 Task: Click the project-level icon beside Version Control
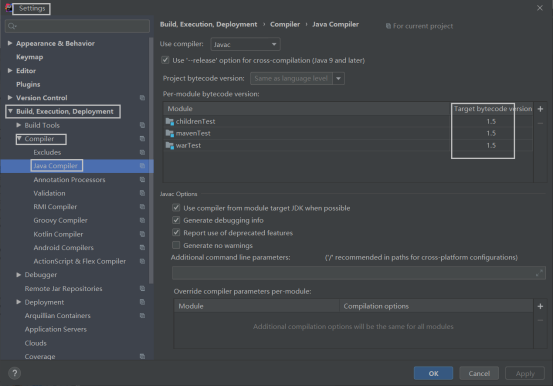click(142, 98)
